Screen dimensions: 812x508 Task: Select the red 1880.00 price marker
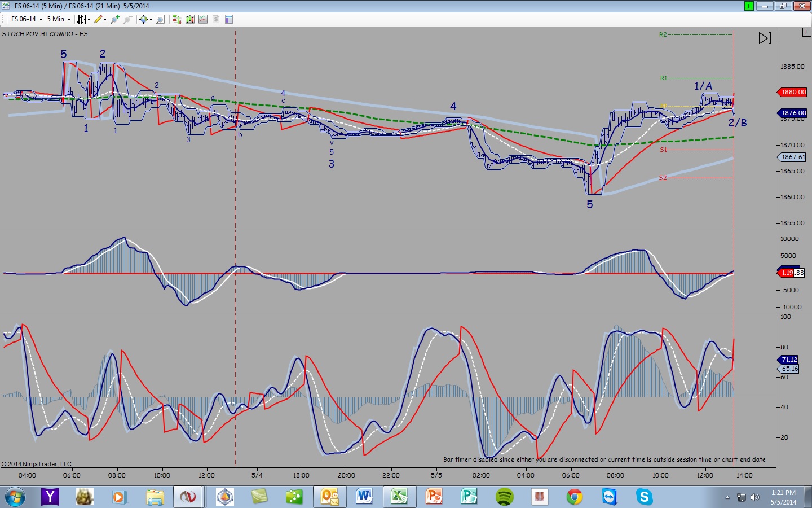793,92
